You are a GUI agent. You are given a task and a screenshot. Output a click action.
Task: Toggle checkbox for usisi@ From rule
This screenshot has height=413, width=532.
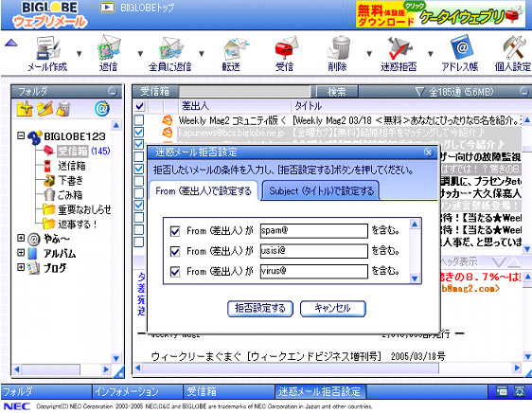tap(175, 251)
